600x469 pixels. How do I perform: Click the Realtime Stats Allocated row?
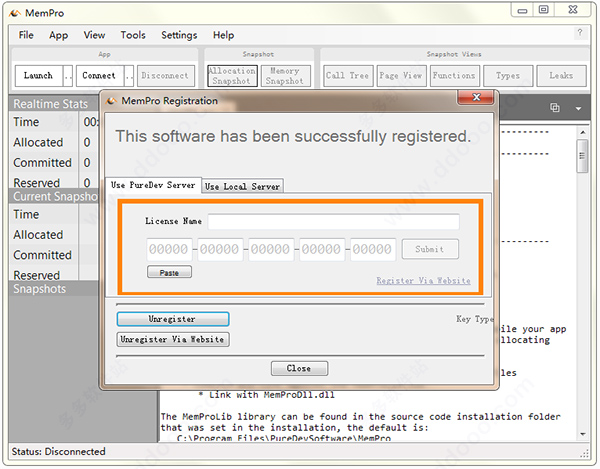click(x=54, y=142)
